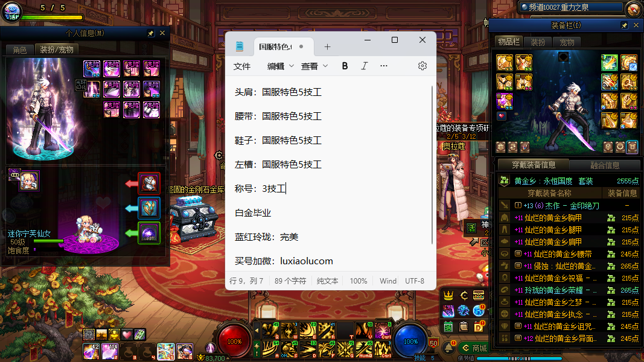Click the gold crown icon in quick menu

(448, 295)
